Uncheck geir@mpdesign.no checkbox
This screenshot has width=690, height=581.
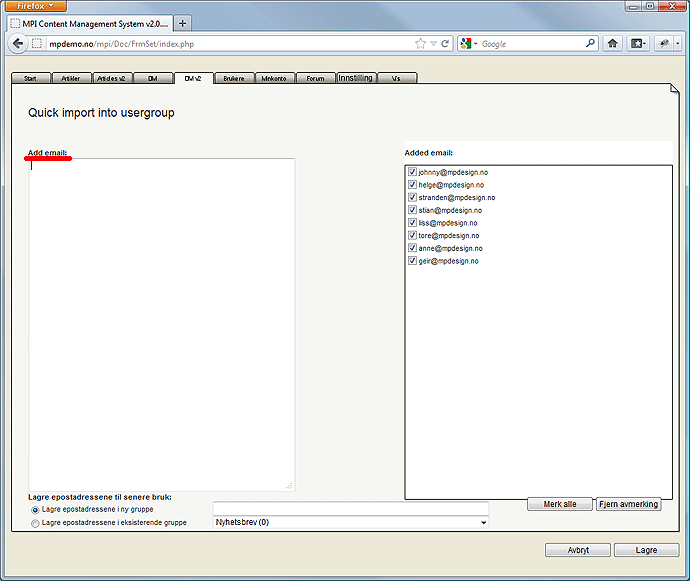[x=412, y=261]
